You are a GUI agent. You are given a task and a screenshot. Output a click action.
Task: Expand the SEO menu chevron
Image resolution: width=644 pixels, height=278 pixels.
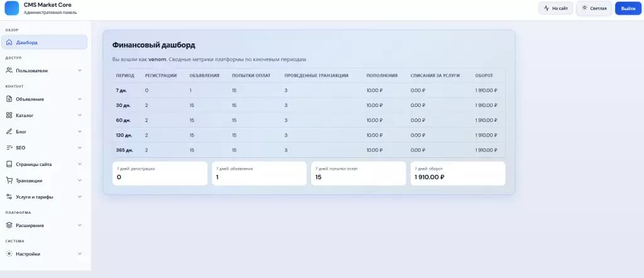tap(80, 148)
